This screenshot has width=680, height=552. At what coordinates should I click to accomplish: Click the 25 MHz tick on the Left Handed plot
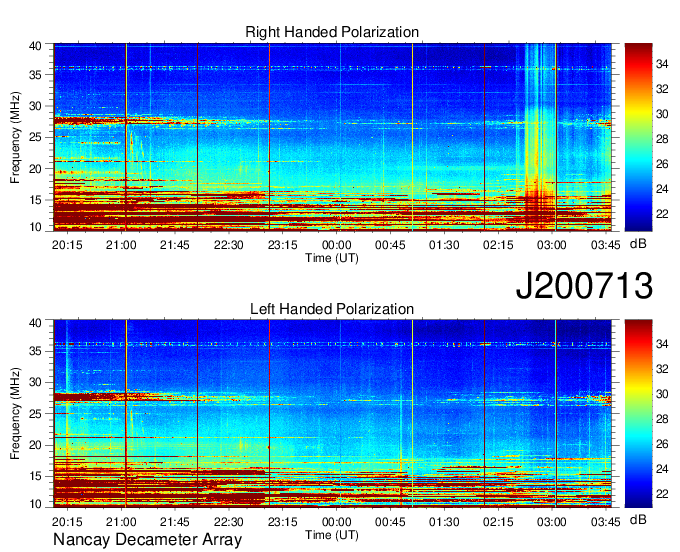tap(35, 414)
